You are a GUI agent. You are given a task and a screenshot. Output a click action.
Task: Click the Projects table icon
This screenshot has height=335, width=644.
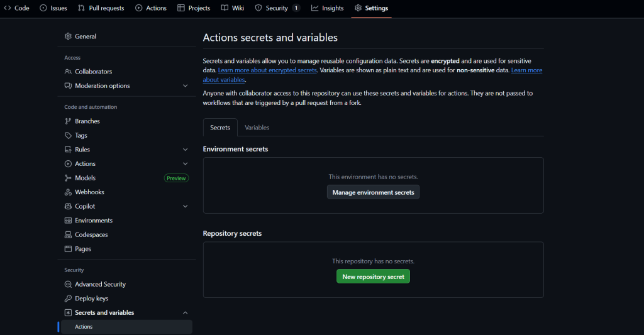[x=180, y=8]
